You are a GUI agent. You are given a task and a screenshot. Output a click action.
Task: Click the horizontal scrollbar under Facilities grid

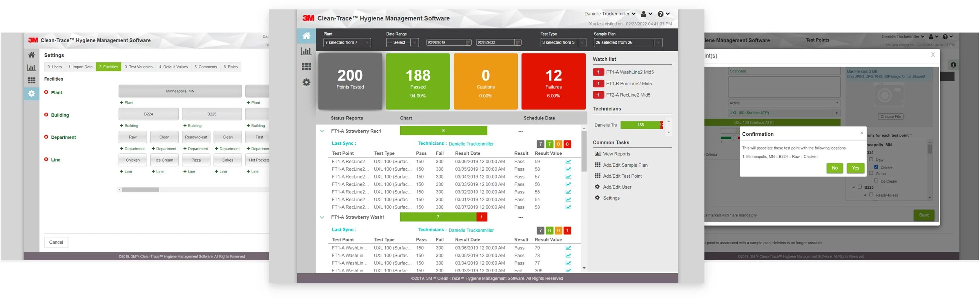tap(140, 190)
